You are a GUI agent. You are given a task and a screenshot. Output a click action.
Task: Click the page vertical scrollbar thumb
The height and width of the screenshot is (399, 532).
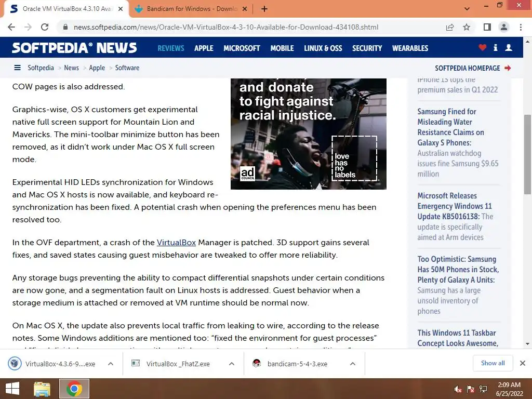point(527,154)
